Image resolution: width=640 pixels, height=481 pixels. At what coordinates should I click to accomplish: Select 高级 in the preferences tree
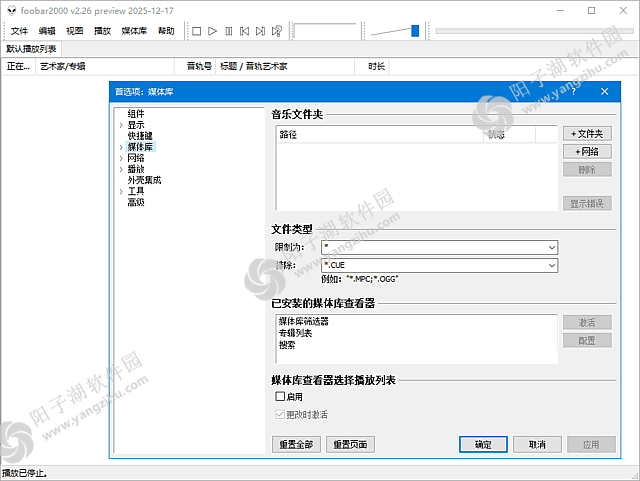click(x=136, y=202)
